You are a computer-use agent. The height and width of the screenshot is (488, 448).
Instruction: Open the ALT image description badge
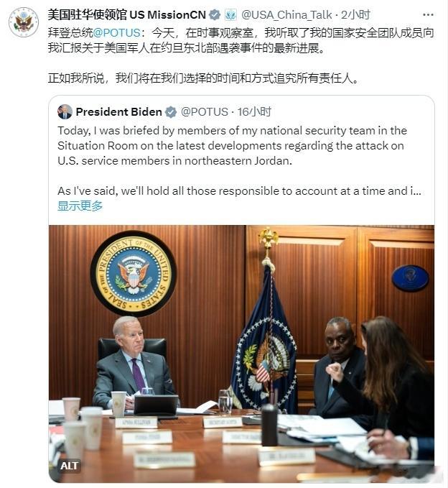[69, 466]
